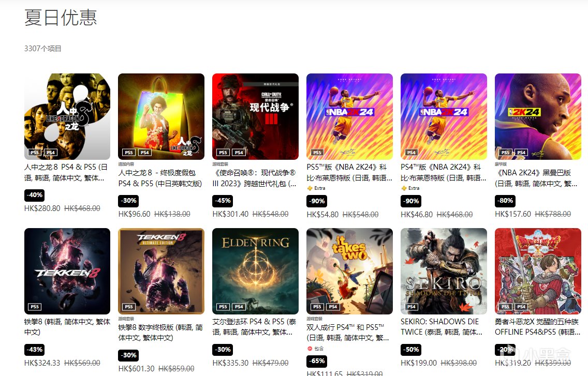588x376 pixels.
Task: Click the PS Plus Extra icon under PS4 NBA 2K24
Action: tap(404, 188)
